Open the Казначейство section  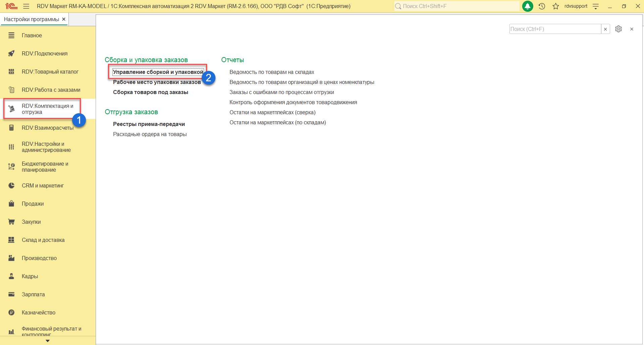pos(39,312)
